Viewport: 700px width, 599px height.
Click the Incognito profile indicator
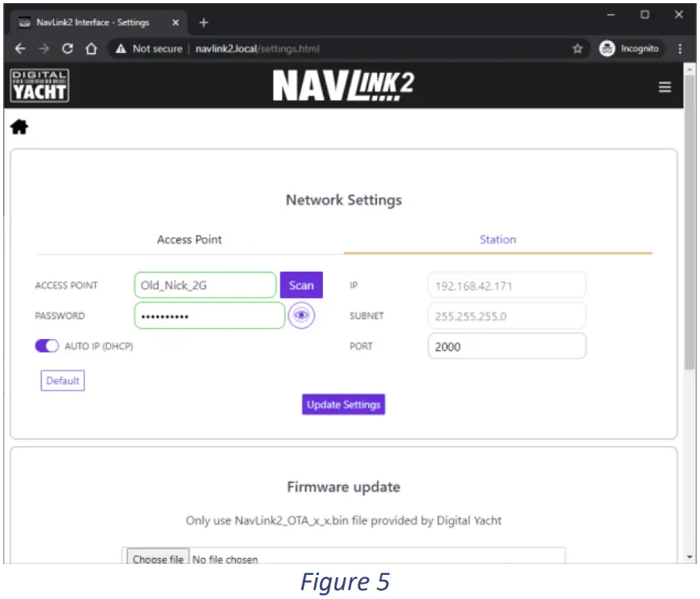point(630,48)
